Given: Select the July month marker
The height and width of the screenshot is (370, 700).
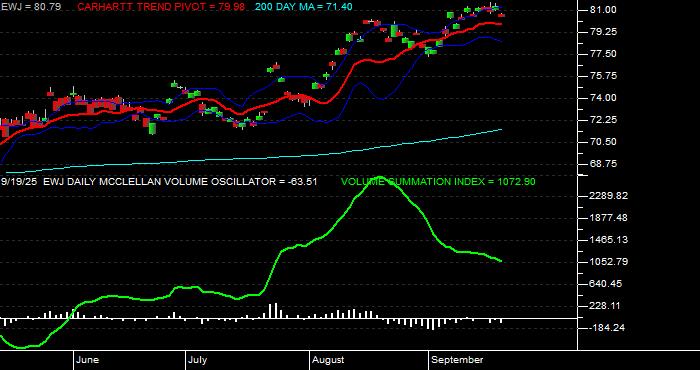Looking at the screenshot, I should coord(197,360).
